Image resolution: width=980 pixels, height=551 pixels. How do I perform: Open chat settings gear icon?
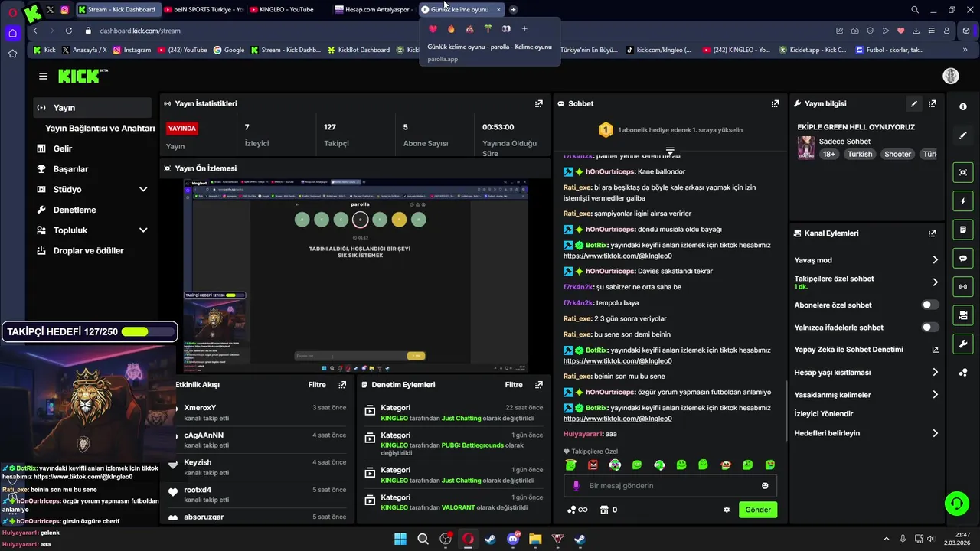coord(727,510)
